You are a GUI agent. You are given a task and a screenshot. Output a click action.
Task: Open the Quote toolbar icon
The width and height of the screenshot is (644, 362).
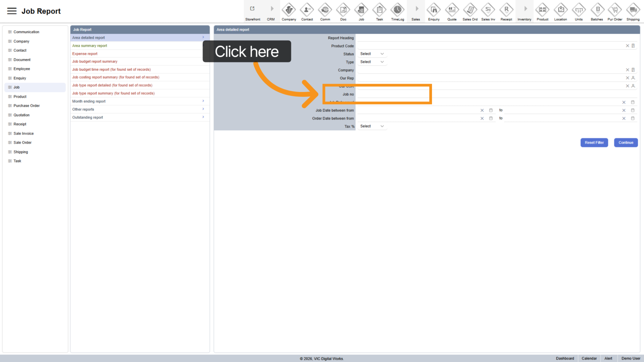point(452,10)
